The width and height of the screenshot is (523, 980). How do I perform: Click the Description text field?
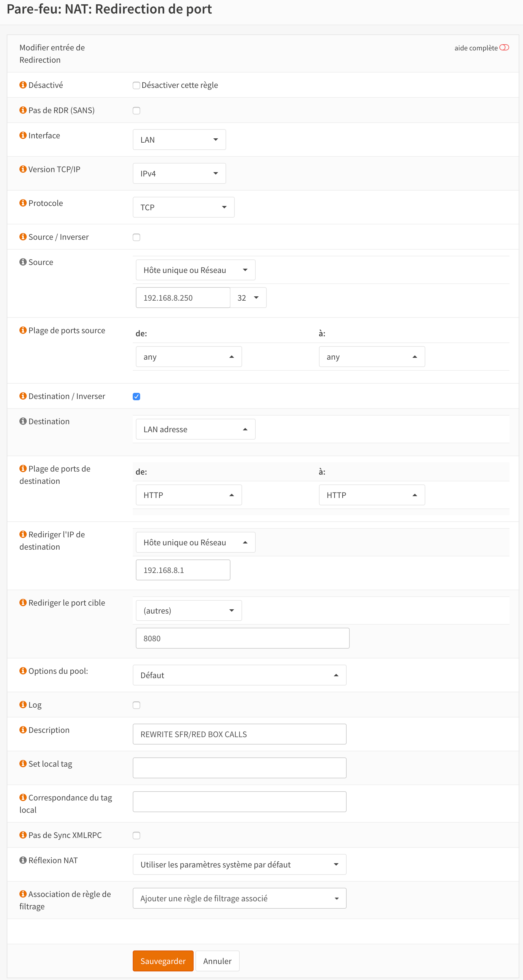click(239, 734)
